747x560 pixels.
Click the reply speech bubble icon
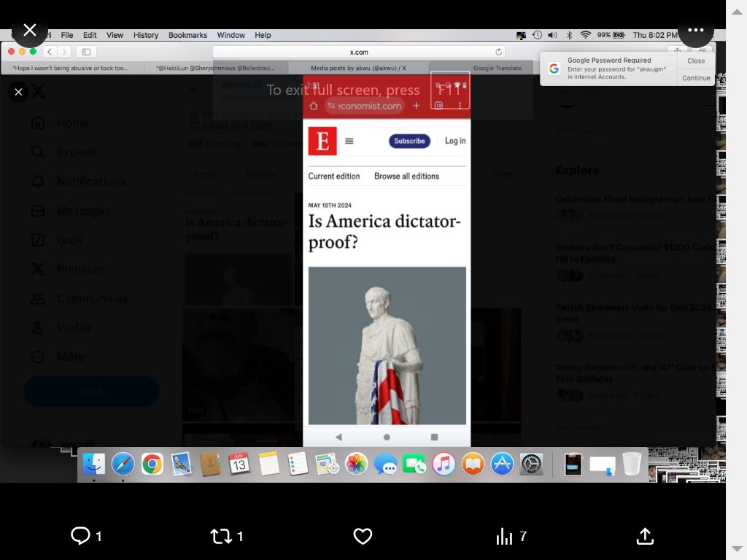click(x=80, y=536)
